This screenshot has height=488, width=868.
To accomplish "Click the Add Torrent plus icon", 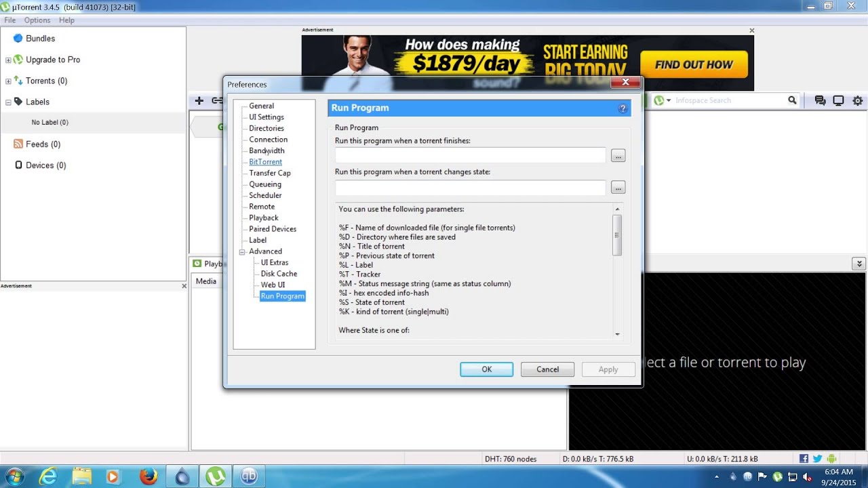I will [199, 100].
